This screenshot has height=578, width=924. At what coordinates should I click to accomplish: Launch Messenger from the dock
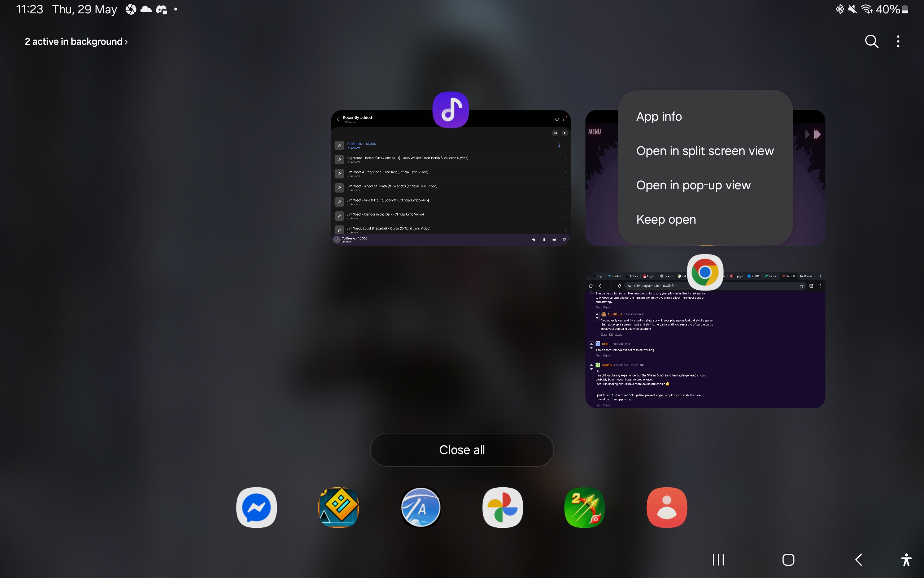pyautogui.click(x=257, y=507)
